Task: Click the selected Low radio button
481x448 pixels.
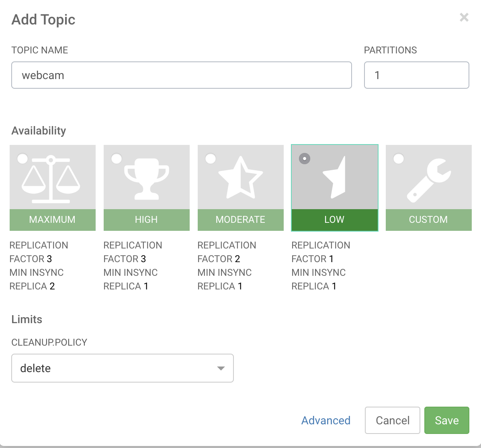Action: (305, 159)
